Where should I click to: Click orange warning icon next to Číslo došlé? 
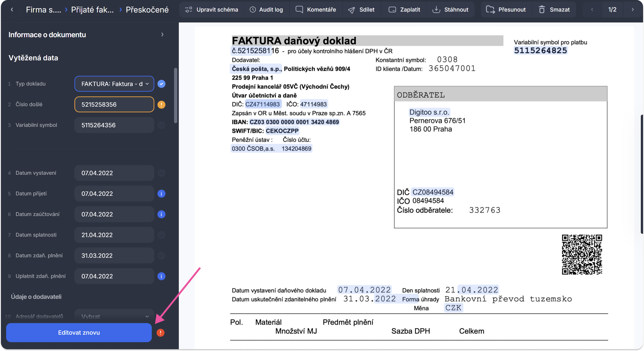click(161, 105)
